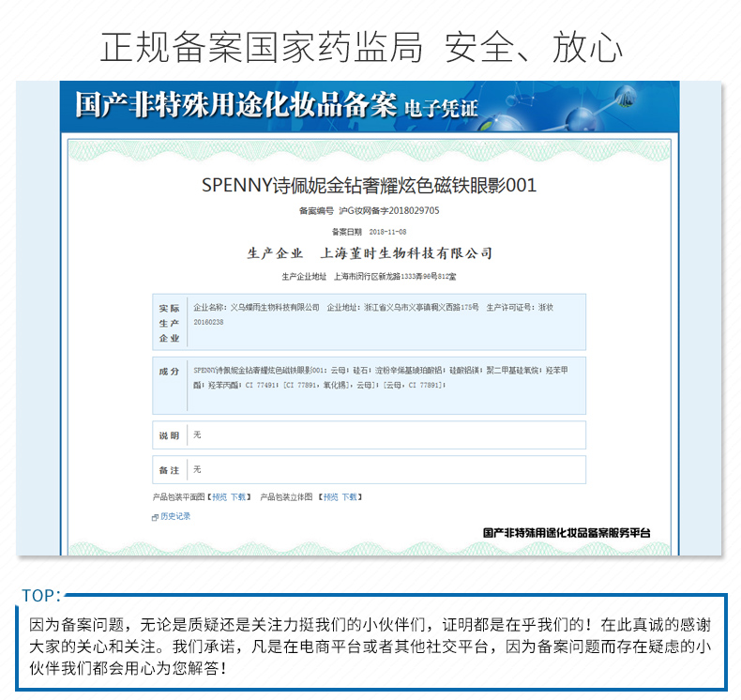
Task: Click the 历史记录 window icon
Action: (155, 518)
